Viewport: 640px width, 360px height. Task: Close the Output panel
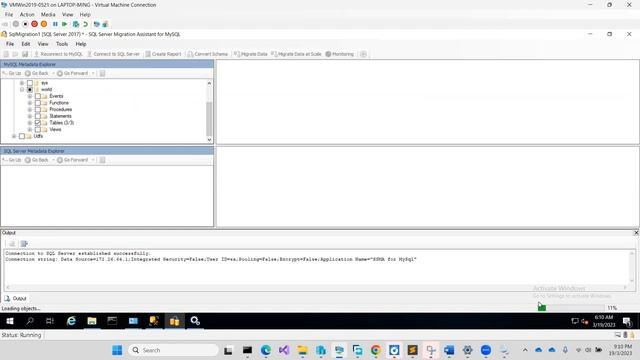coord(636,233)
